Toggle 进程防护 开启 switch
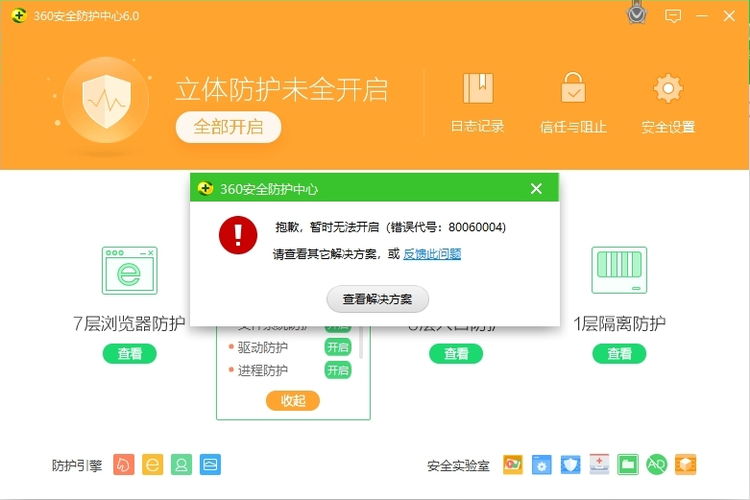This screenshot has height=500, width=750. [338, 370]
